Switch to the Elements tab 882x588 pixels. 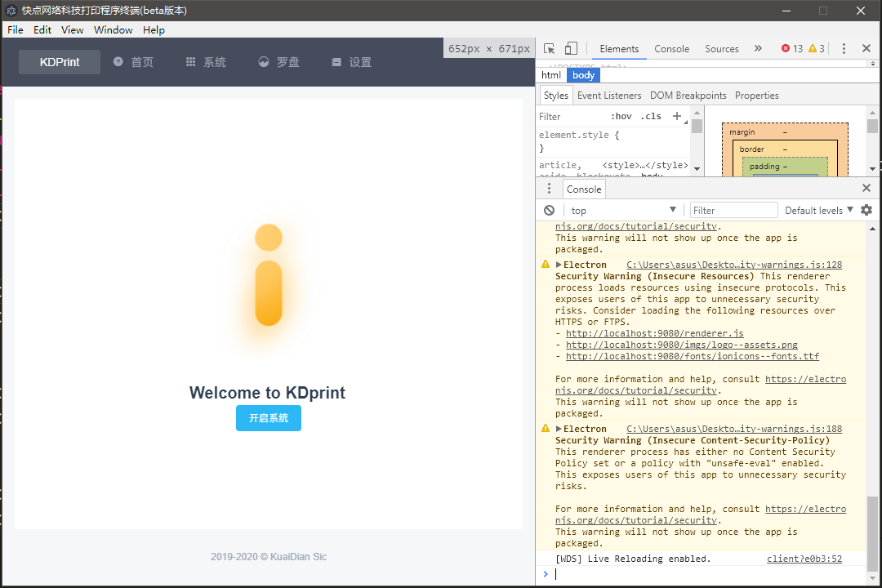619,49
